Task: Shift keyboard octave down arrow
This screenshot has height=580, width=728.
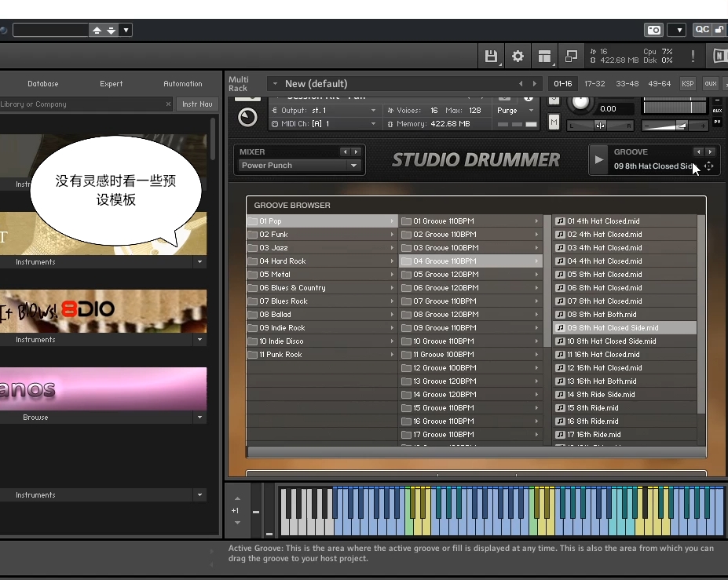Action: [237, 523]
